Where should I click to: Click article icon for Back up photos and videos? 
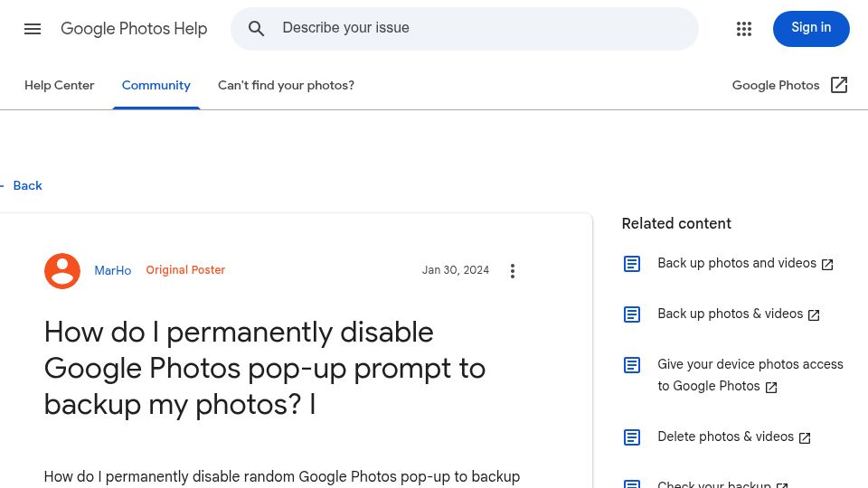click(x=632, y=264)
